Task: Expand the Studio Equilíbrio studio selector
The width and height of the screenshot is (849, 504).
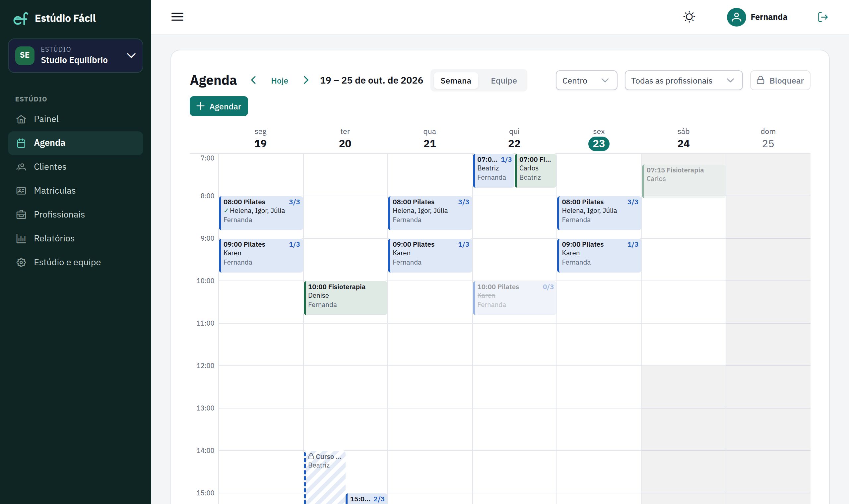Action: pos(75,55)
